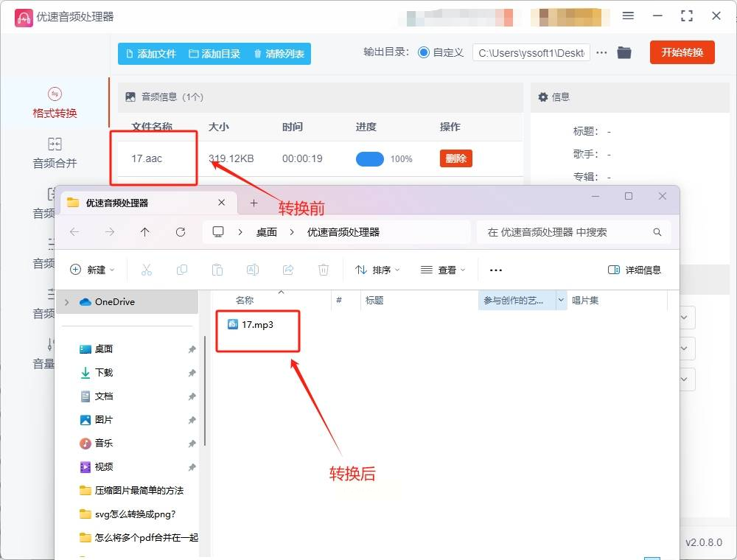
Task: Open the 音频合并 audio merge sidebar item
Action: pyautogui.click(x=55, y=153)
